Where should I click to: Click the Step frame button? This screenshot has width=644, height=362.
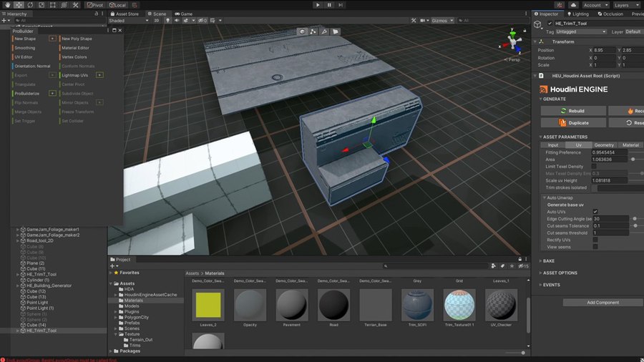[x=340, y=5]
